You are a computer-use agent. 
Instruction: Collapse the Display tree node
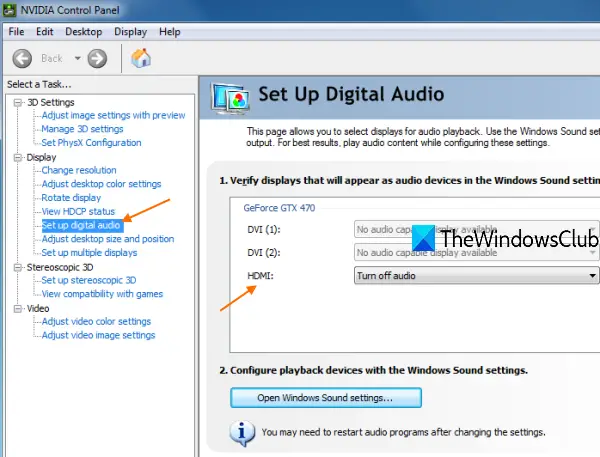coord(18,158)
